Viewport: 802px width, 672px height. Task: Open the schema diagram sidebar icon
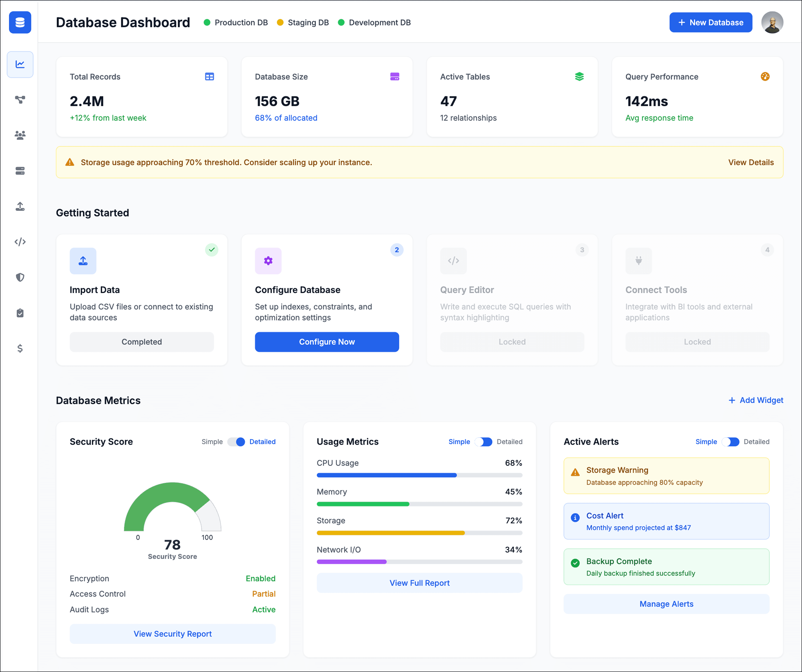pos(20,100)
